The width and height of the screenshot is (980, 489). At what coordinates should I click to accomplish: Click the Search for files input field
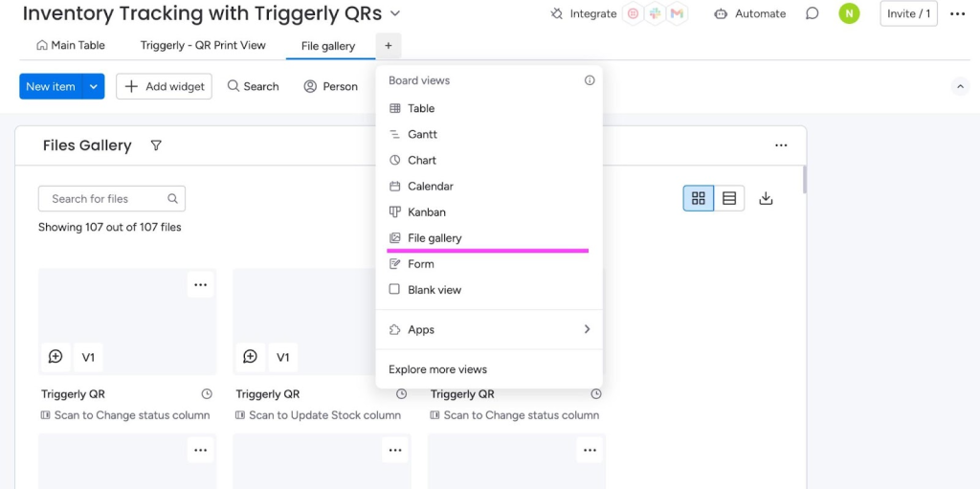pos(105,199)
